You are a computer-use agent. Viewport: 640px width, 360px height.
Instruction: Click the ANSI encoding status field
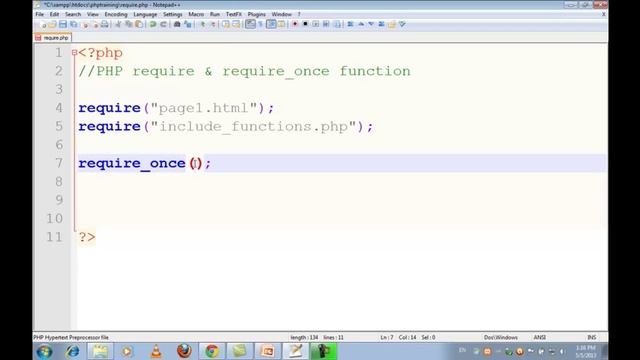(x=540, y=338)
